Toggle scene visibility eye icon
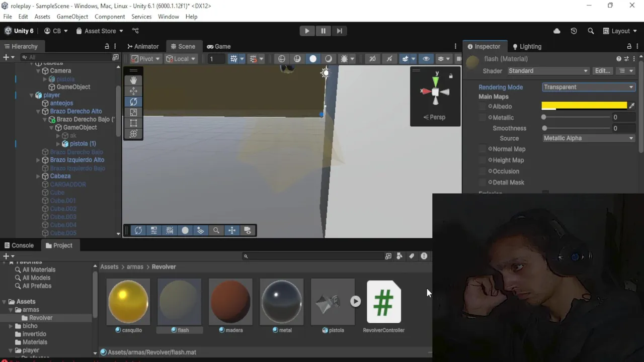Viewport: 644px width, 362px height. tap(426, 59)
